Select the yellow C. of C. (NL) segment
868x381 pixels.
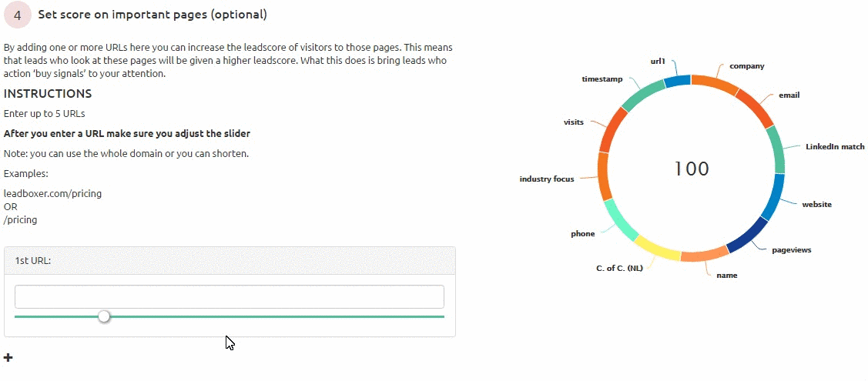(657, 249)
